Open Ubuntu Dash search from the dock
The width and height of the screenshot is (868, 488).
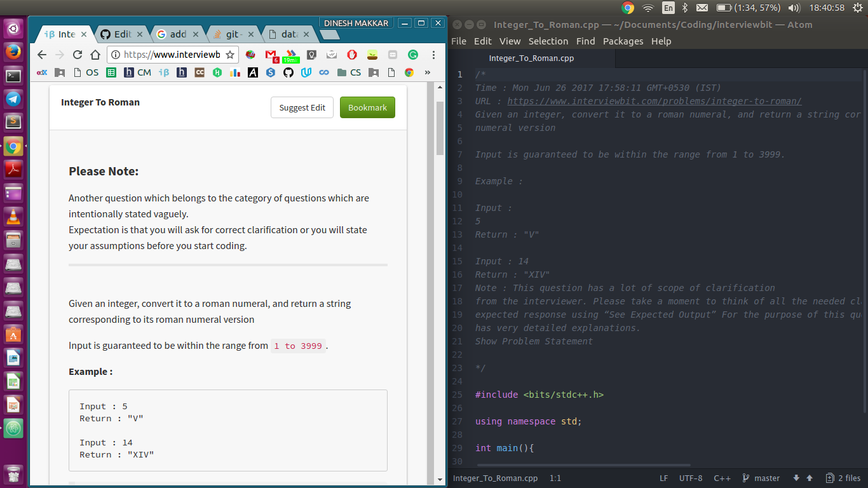(x=13, y=29)
